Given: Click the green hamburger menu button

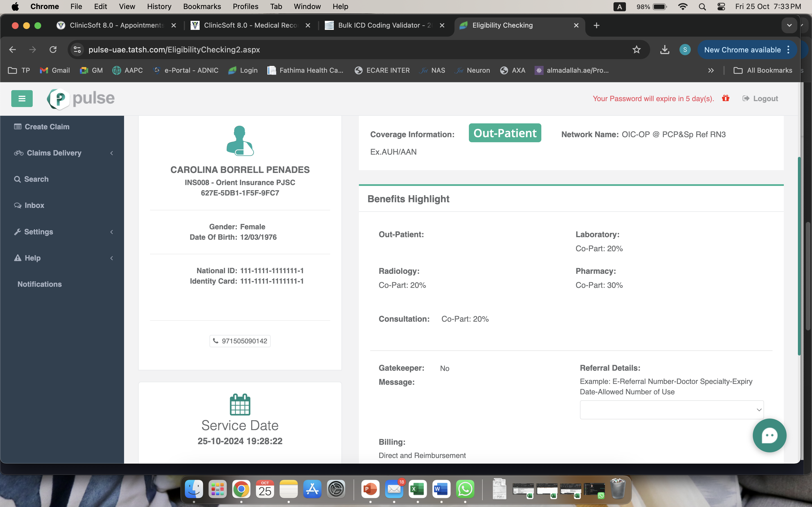Looking at the screenshot, I should 22,98.
